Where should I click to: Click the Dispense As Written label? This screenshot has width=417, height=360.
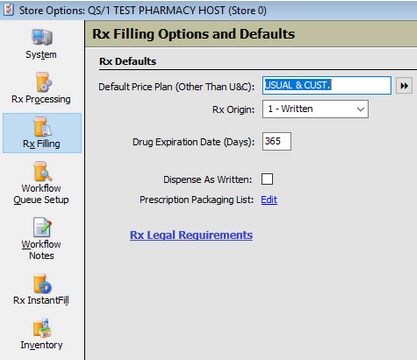(x=208, y=180)
